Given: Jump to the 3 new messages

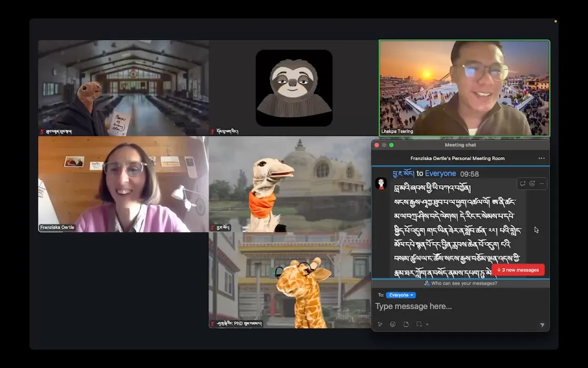Looking at the screenshot, I should pyautogui.click(x=518, y=270).
